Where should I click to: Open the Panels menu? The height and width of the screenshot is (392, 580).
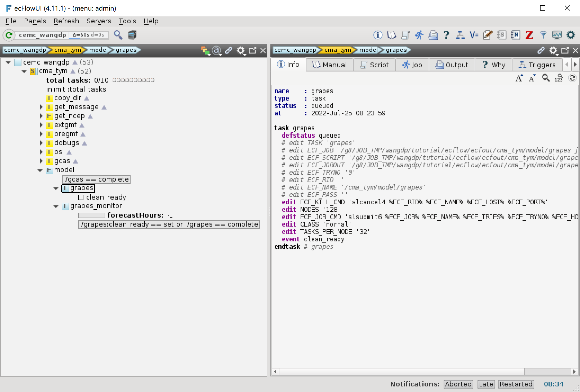coord(35,21)
